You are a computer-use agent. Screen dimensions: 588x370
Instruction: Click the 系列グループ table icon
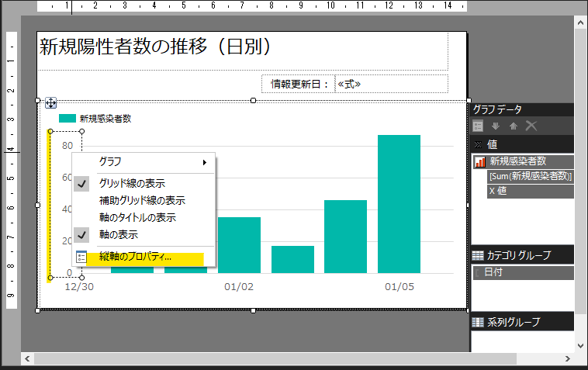click(x=478, y=322)
